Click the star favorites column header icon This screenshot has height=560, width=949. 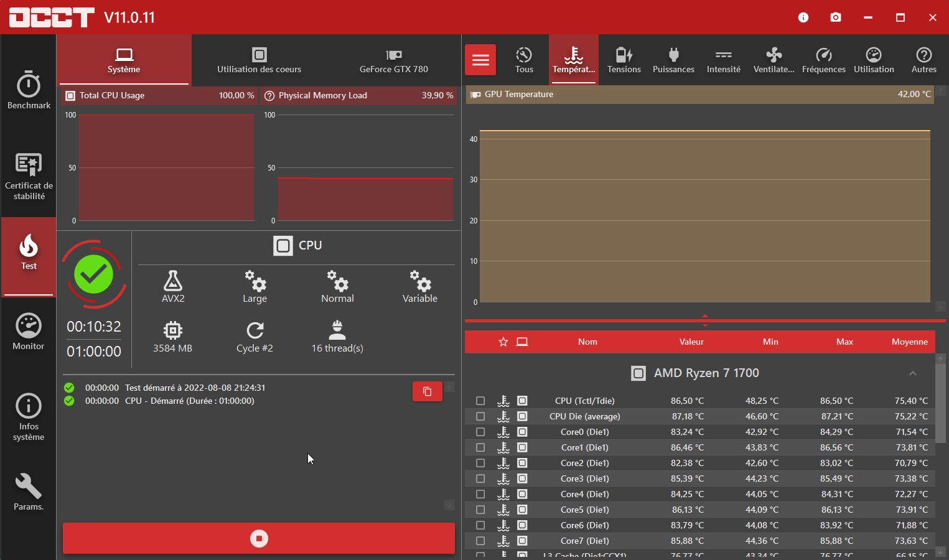(x=503, y=342)
